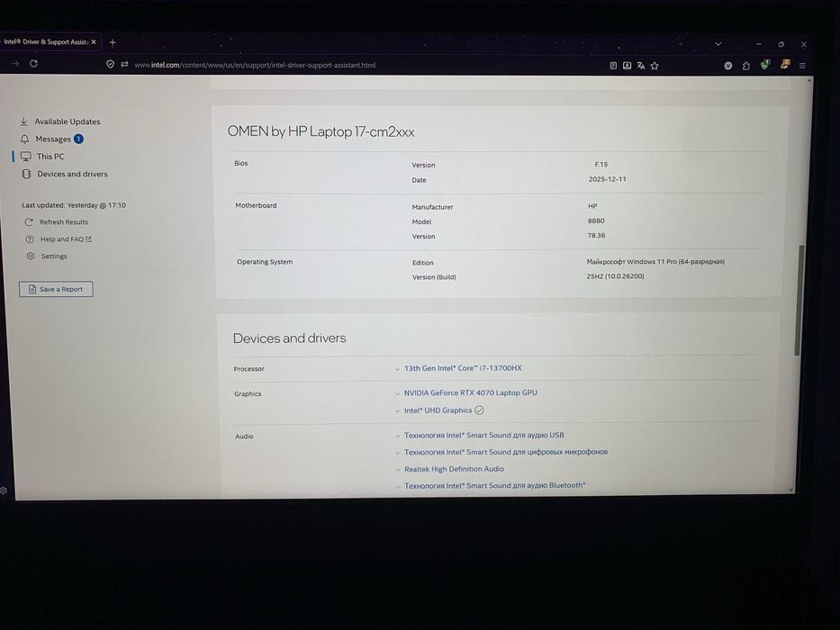The image size is (840, 630).
Task: Click the Save a Report button
Action: 56,289
